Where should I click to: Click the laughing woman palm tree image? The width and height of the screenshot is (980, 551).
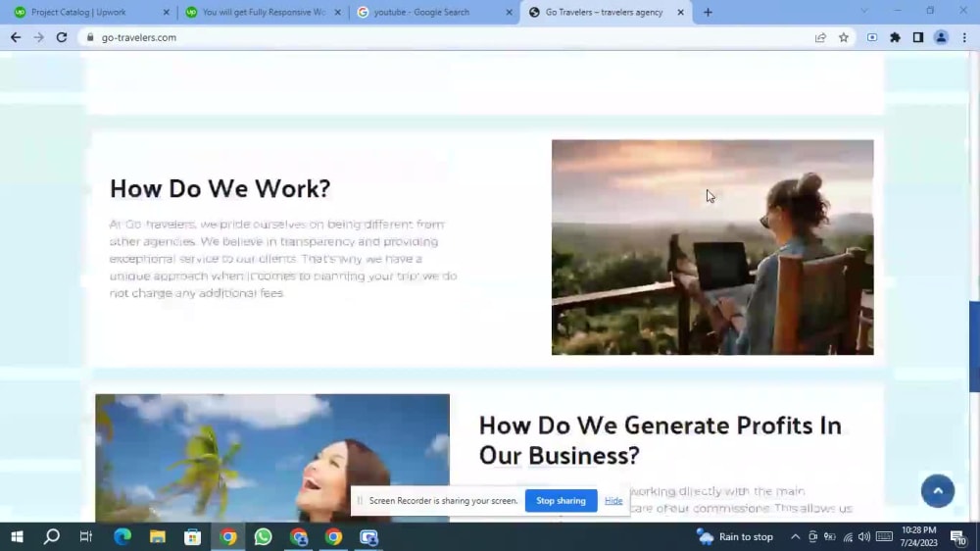tap(272, 458)
